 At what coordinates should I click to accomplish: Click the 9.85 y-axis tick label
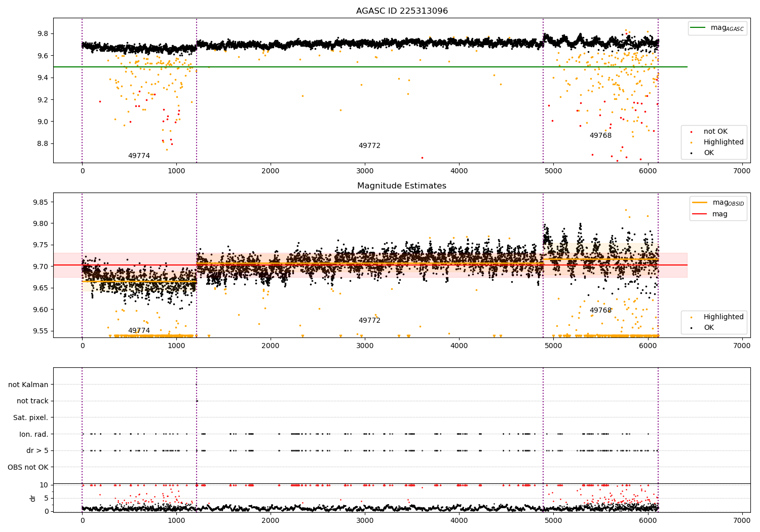(42, 202)
